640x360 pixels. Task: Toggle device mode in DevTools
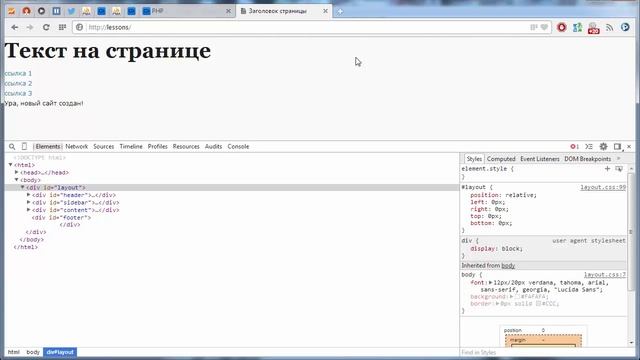point(24,146)
